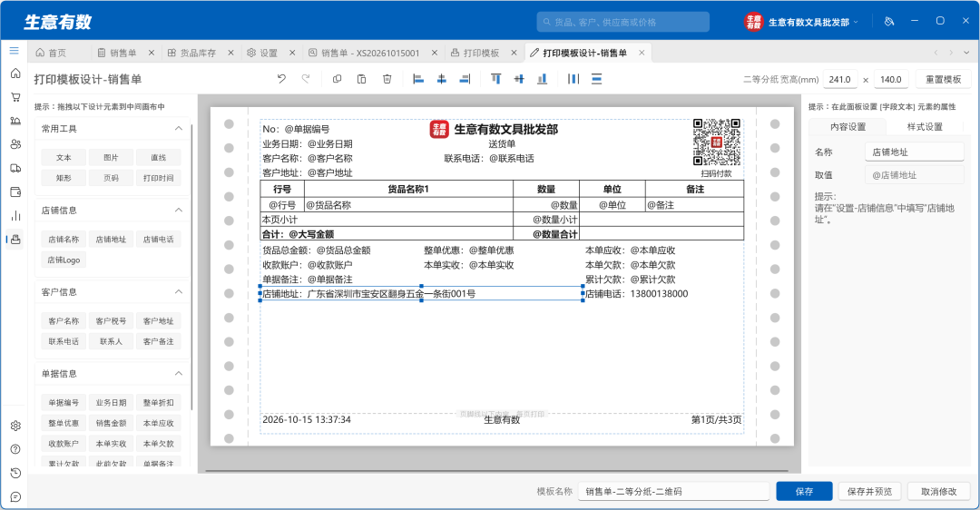
Task: Open the 生意有数文具批发部 account dropdown
Action: [802, 22]
